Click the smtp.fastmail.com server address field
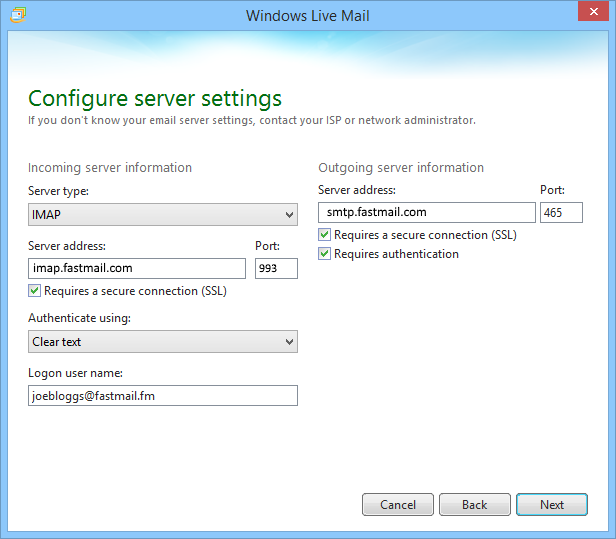Viewport: 616px width, 539px height. tap(427, 212)
